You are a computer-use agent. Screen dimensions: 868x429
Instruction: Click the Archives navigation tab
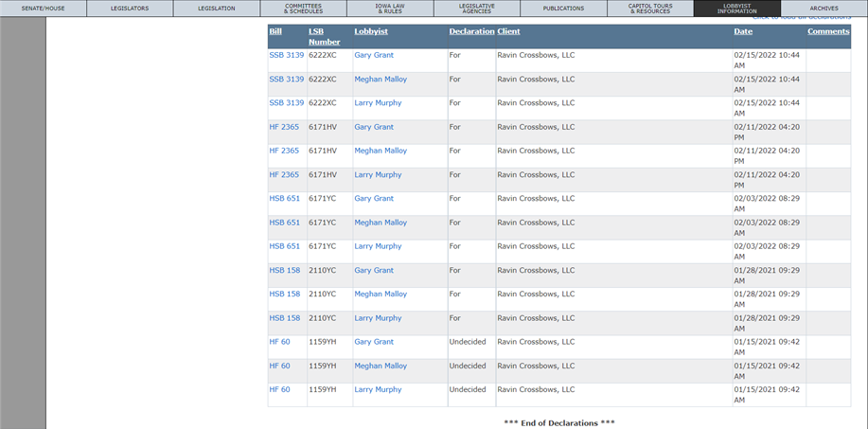click(824, 9)
